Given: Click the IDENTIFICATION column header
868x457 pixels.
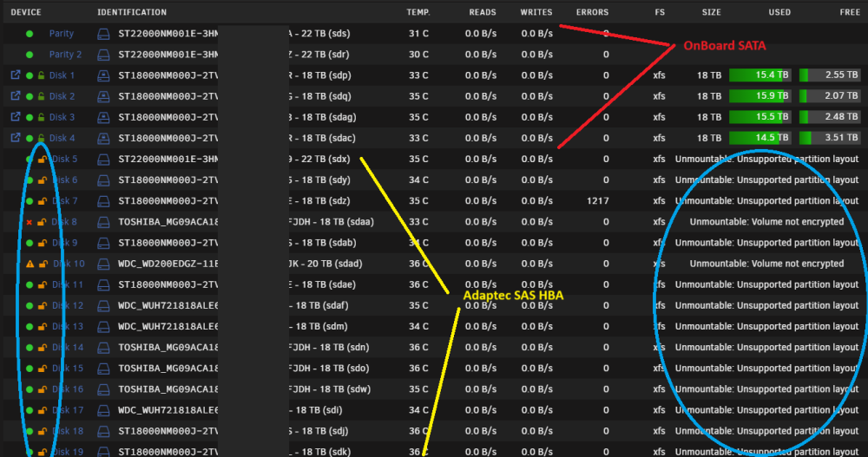Looking at the screenshot, I should pyautogui.click(x=132, y=12).
